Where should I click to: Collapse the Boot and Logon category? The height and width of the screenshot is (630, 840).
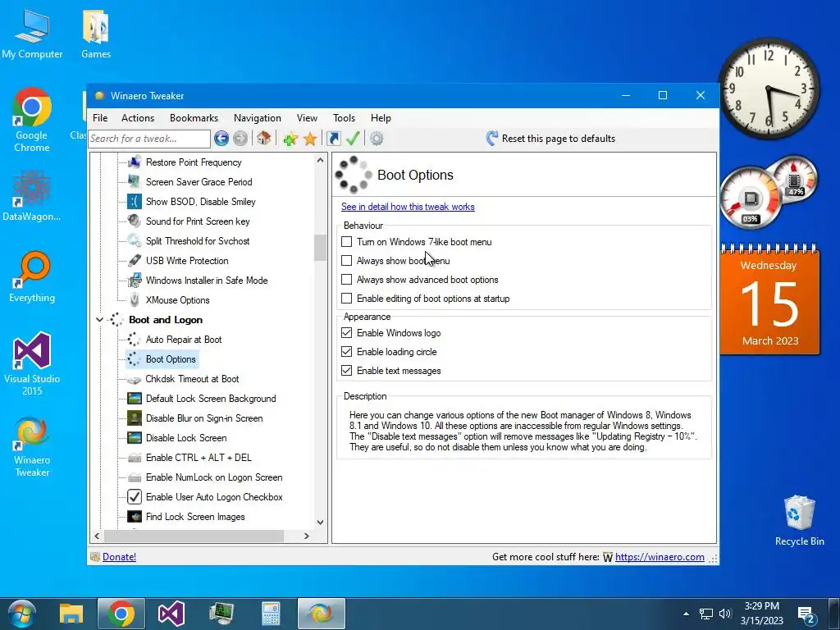(99, 320)
